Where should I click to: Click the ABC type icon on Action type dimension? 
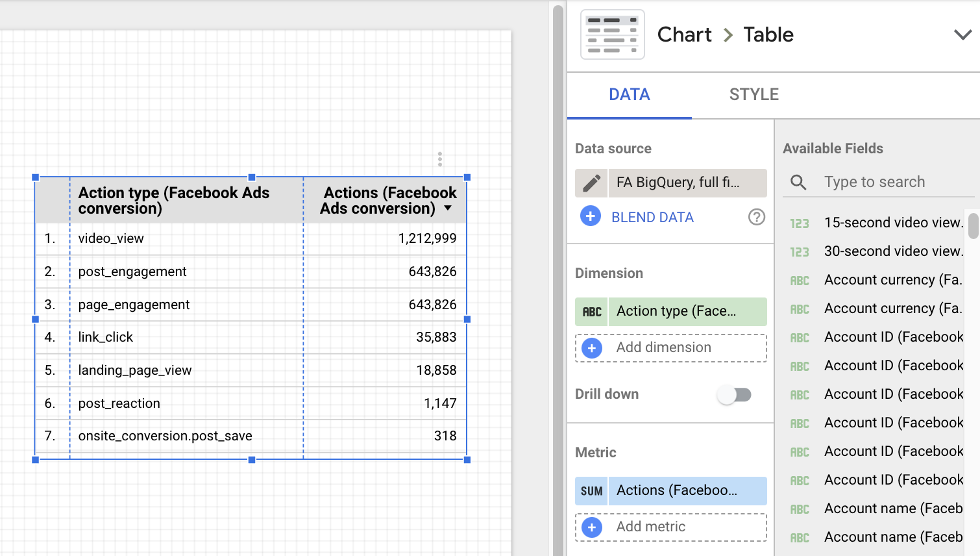point(591,312)
